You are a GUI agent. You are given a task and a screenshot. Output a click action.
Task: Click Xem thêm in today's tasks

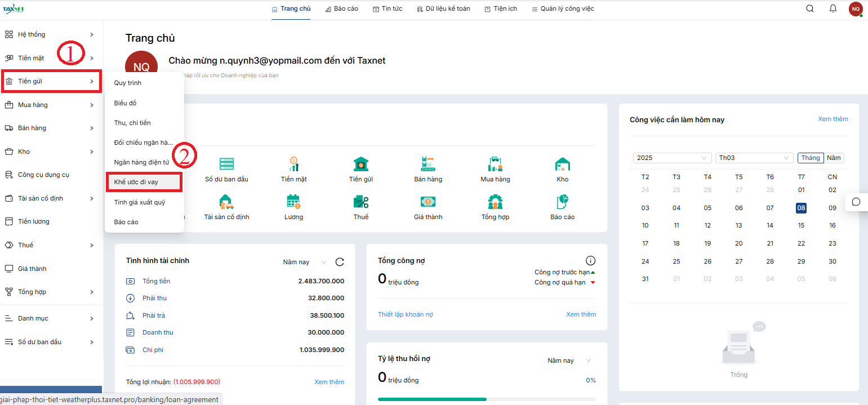pyautogui.click(x=833, y=119)
